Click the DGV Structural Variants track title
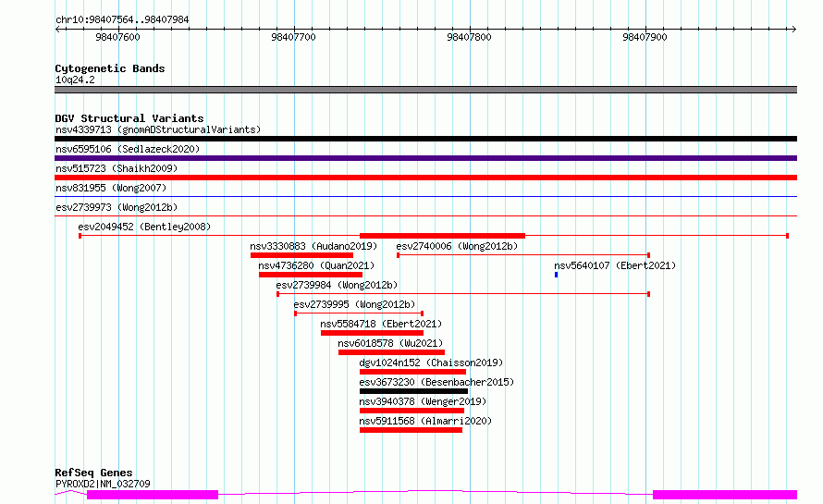The image size is (823, 504). point(129,118)
